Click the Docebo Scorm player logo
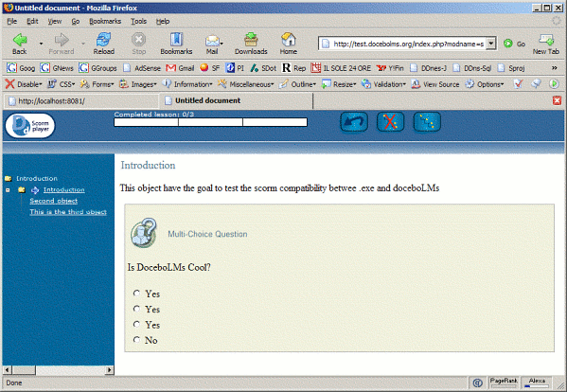 pyautogui.click(x=30, y=126)
